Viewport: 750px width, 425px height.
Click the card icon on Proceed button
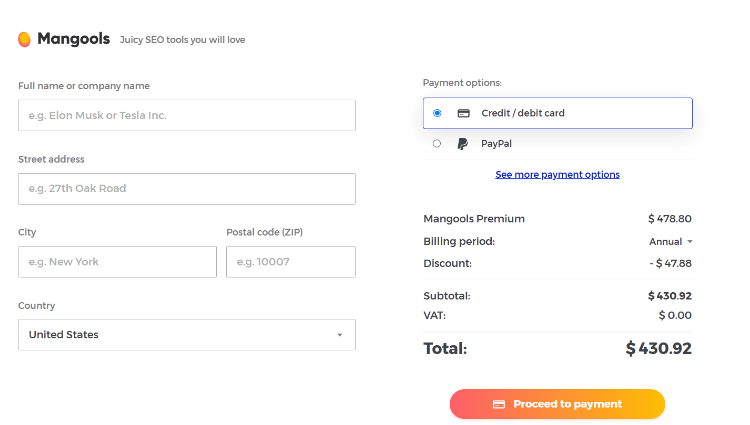(x=499, y=404)
